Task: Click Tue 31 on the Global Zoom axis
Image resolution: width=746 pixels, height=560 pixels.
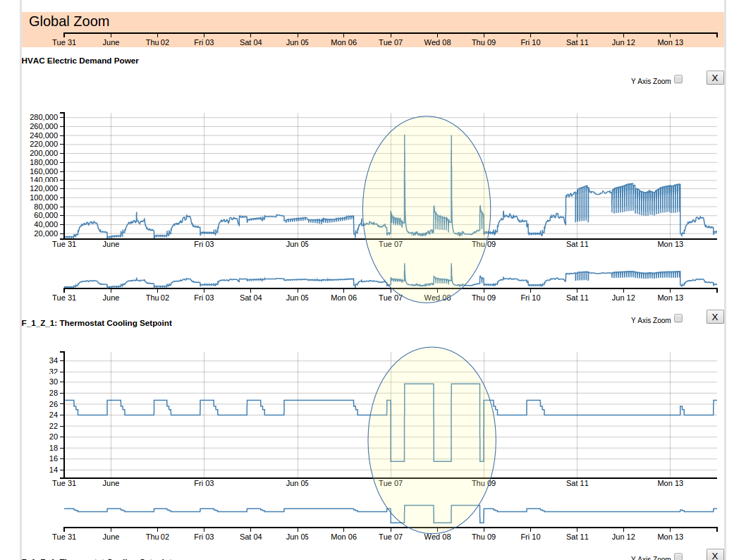Action: point(64,42)
